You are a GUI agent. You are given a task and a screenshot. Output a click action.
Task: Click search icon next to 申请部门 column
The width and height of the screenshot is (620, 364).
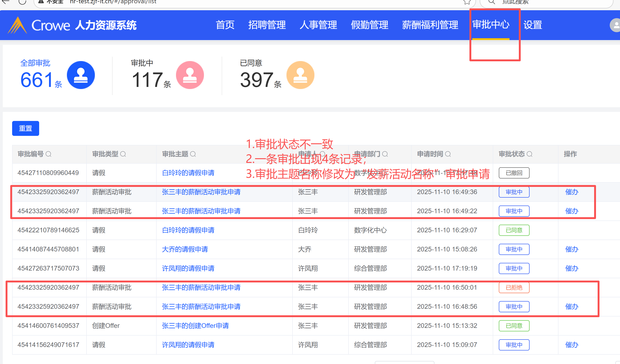(385, 154)
